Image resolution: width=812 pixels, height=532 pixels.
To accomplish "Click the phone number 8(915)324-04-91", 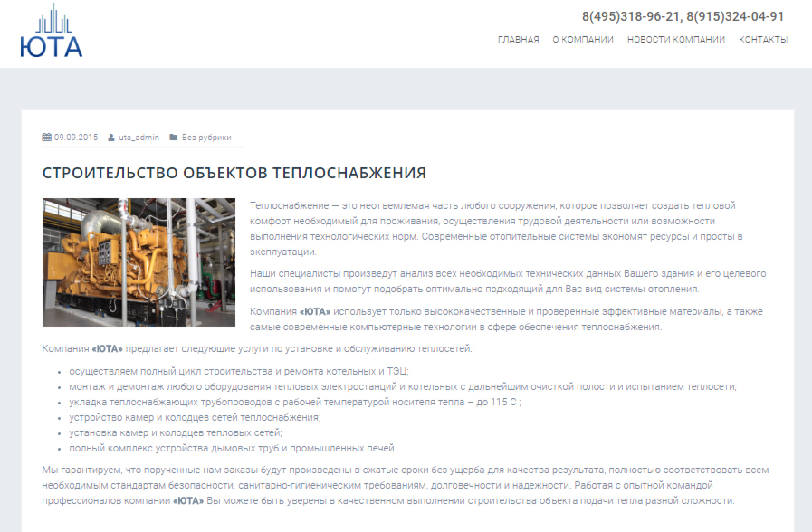I will point(735,16).
